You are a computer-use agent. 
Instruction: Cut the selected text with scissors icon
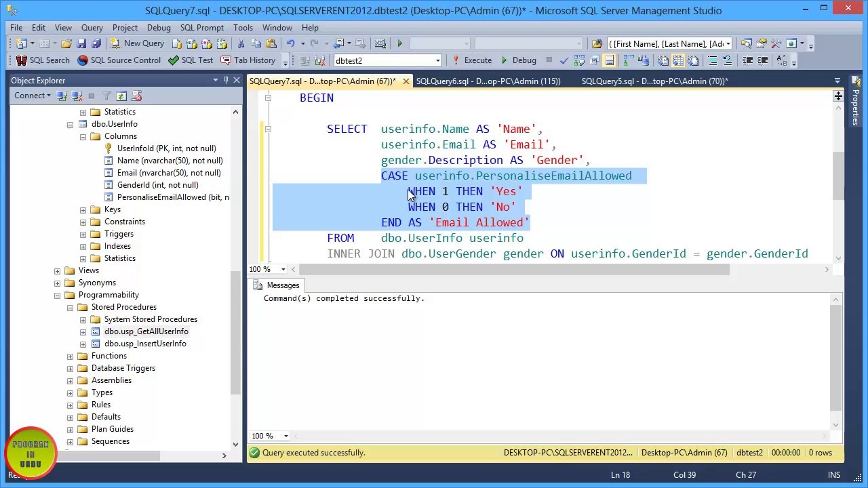(241, 43)
